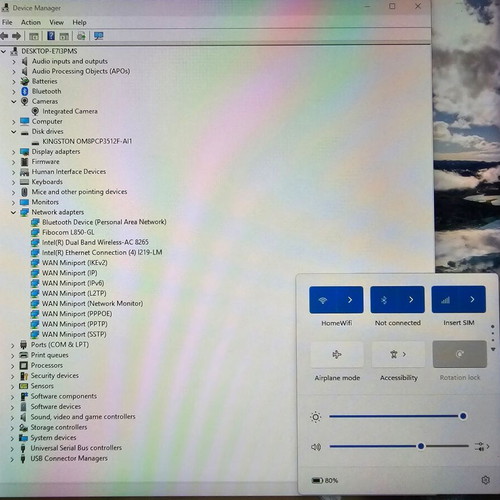The image size is (500, 500).
Task: Show available Wi-Fi networks chevron
Action: click(x=350, y=300)
